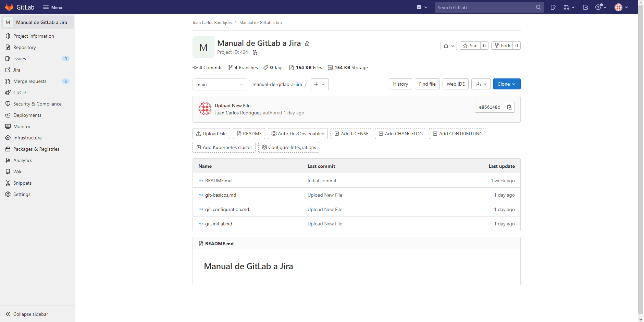Click the Infrastructure sidebar icon
The height and width of the screenshot is (322, 644).
click(x=8, y=138)
